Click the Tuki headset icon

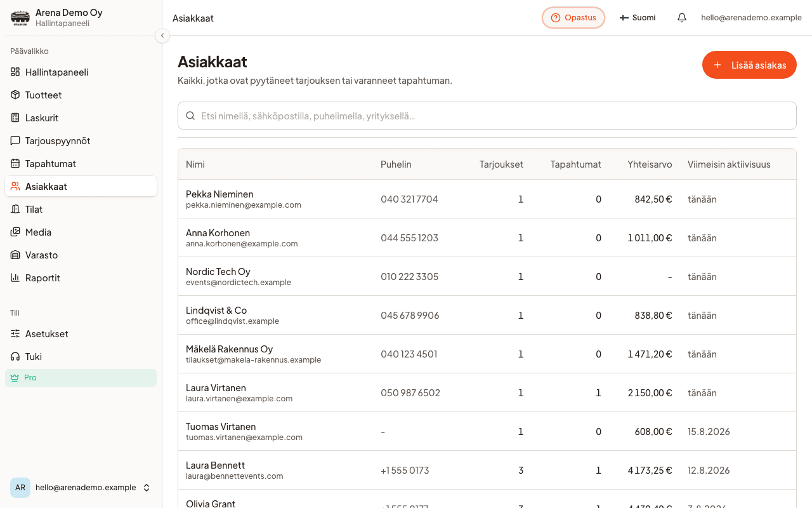pos(15,357)
